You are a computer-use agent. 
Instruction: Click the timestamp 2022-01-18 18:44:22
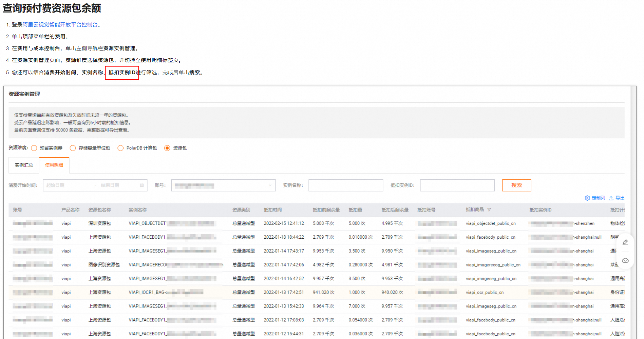point(284,237)
